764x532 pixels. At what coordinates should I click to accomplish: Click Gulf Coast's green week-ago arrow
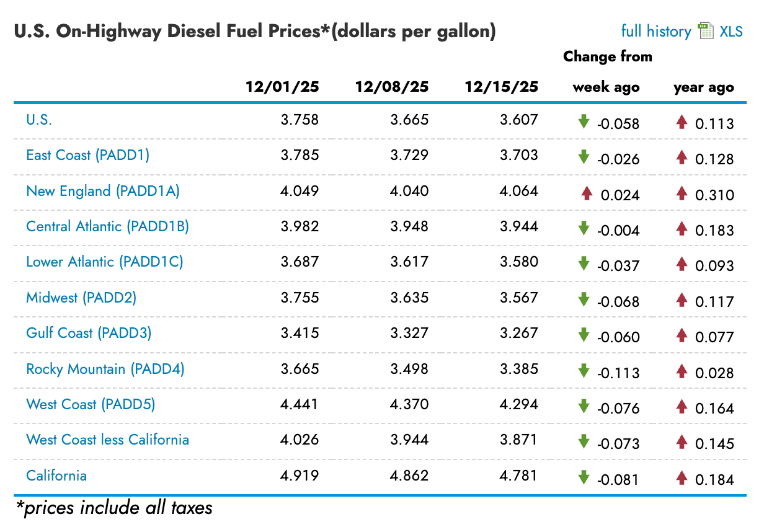[x=584, y=335]
